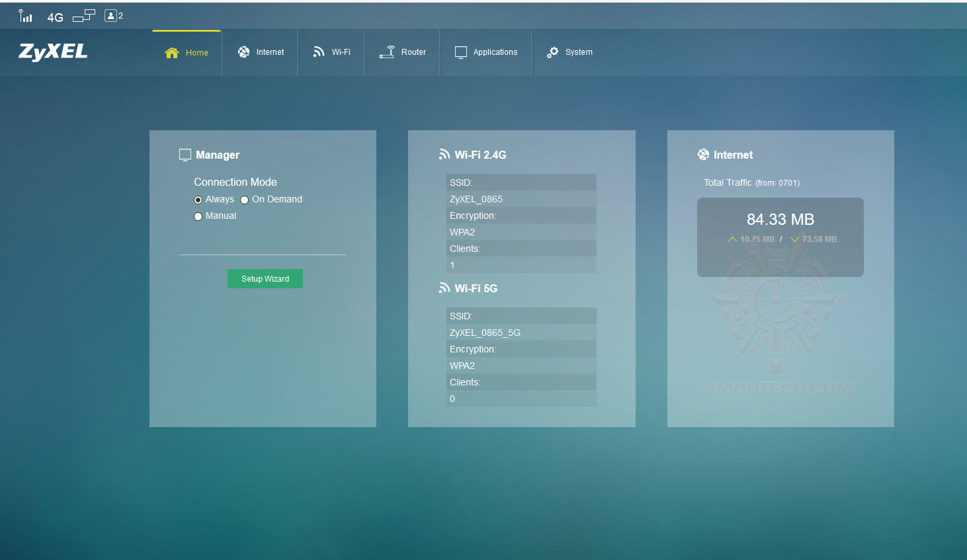Click the (from: 0701) date text
The height and width of the screenshot is (560, 967).
click(778, 183)
